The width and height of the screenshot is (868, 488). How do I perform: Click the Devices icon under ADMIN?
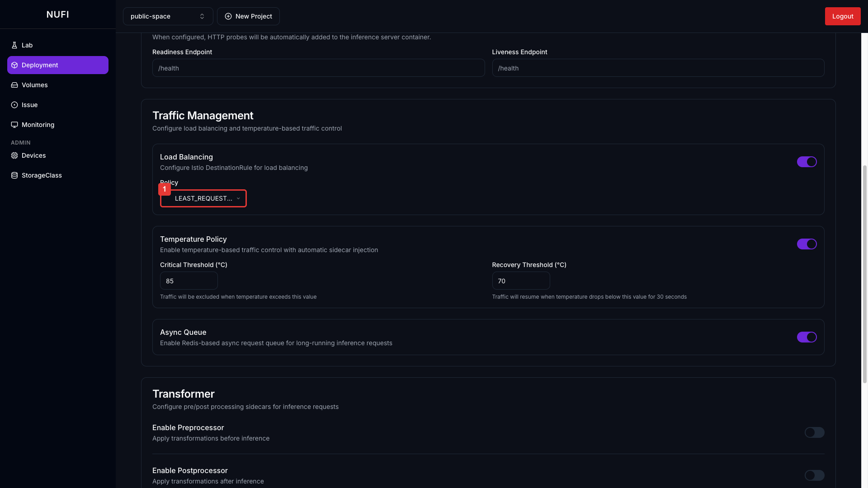coord(14,155)
